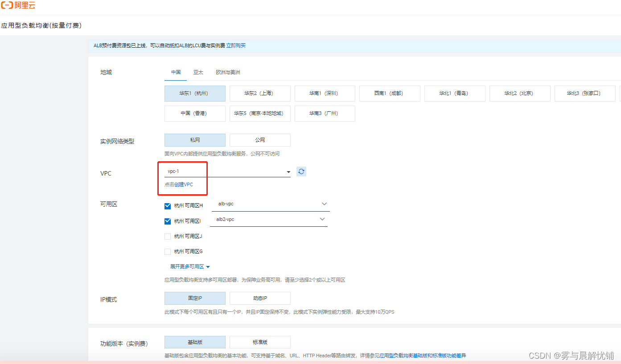621x364 pixels.
Task: Open the 立即购买 resource pack link
Action: [236, 45]
